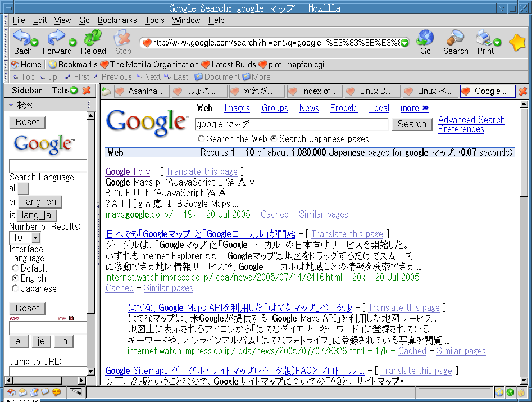This screenshot has width=532, height=402.
Task: Click the Jump to URL input field
Action: tap(48, 371)
